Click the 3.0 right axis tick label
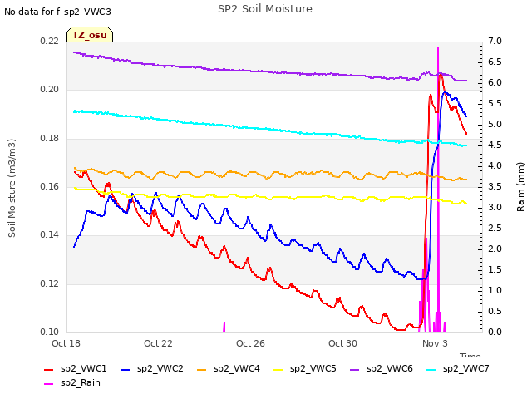Viewport: 532px width, 399px height. [x=495, y=208]
